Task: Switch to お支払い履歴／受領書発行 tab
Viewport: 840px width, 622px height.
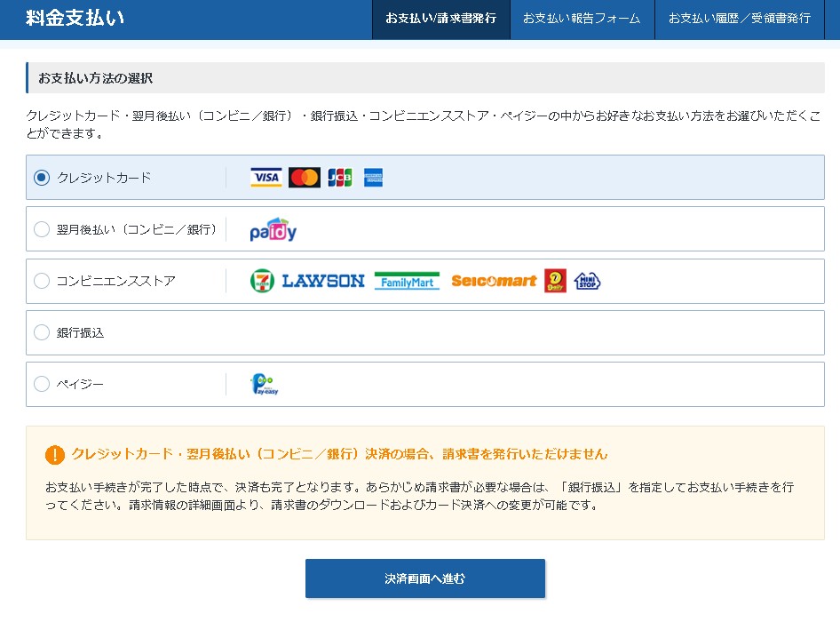Action: point(739,19)
